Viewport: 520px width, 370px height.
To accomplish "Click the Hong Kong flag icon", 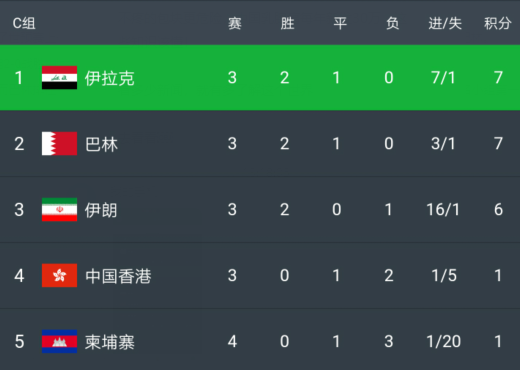I will [59, 275].
